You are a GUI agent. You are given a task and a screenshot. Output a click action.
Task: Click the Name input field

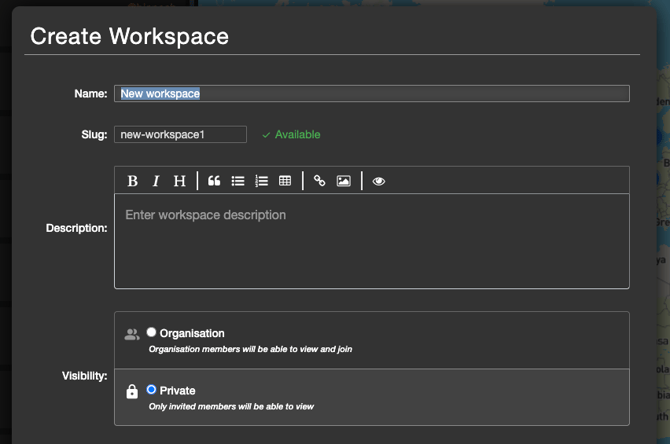372,94
